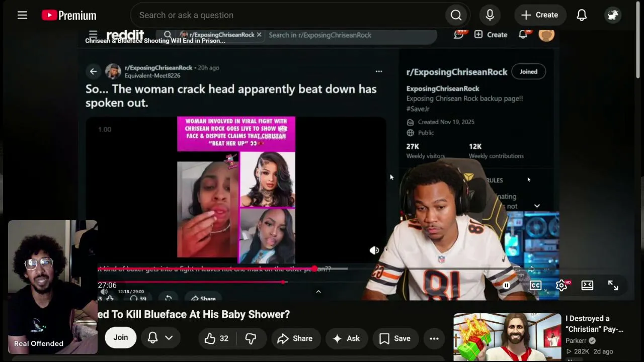The height and width of the screenshot is (362, 644).
Task: Enter fullscreen on the video player
Action: coord(613,286)
